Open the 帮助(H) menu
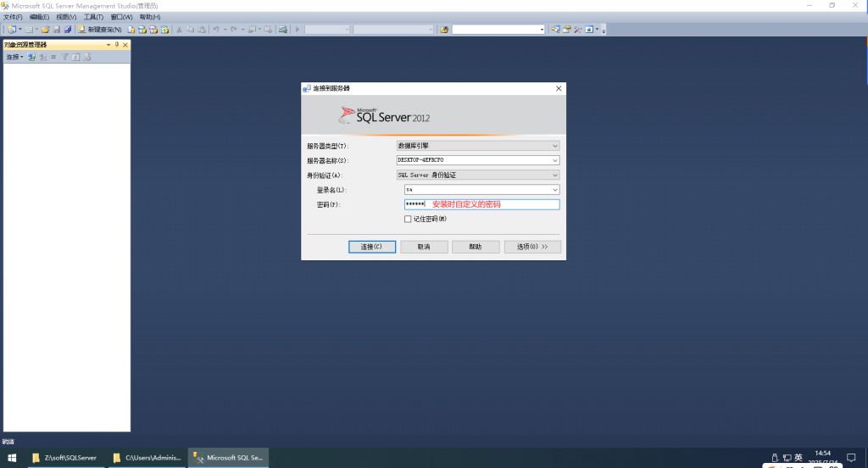Viewport: 868px width, 468px height. 150,17
